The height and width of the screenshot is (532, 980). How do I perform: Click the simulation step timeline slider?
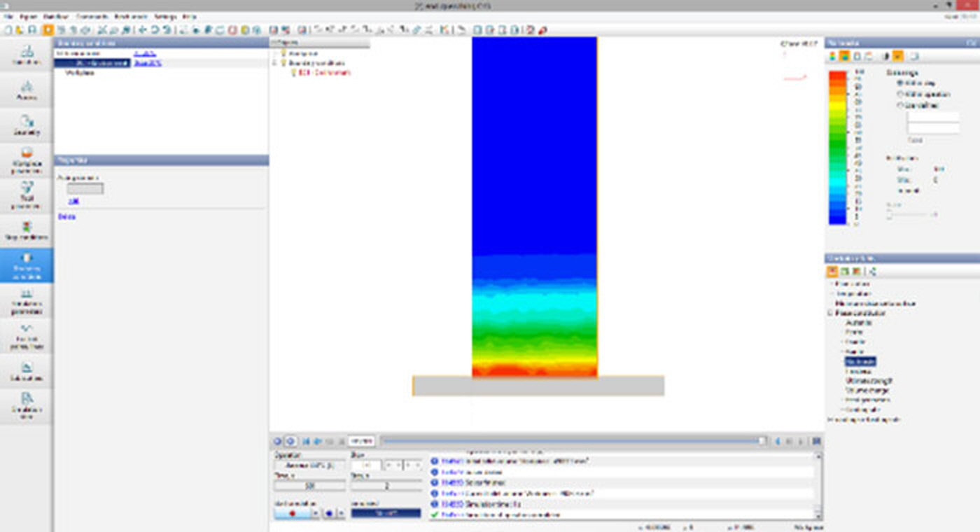click(x=574, y=441)
